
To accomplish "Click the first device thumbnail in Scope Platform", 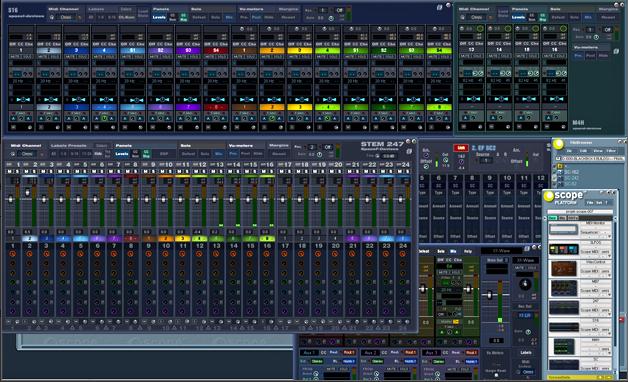I will click(564, 229).
